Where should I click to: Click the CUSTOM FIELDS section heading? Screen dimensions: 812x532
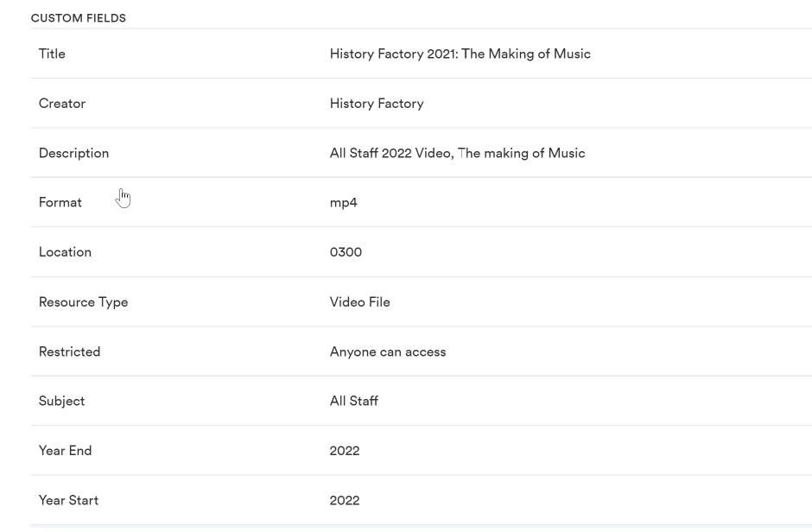coord(79,18)
